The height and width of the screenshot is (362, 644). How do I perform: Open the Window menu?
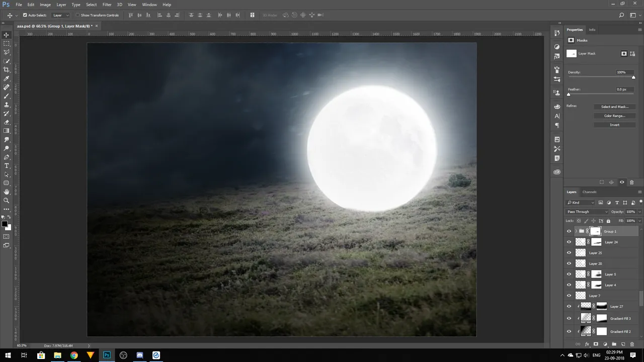[x=149, y=5]
